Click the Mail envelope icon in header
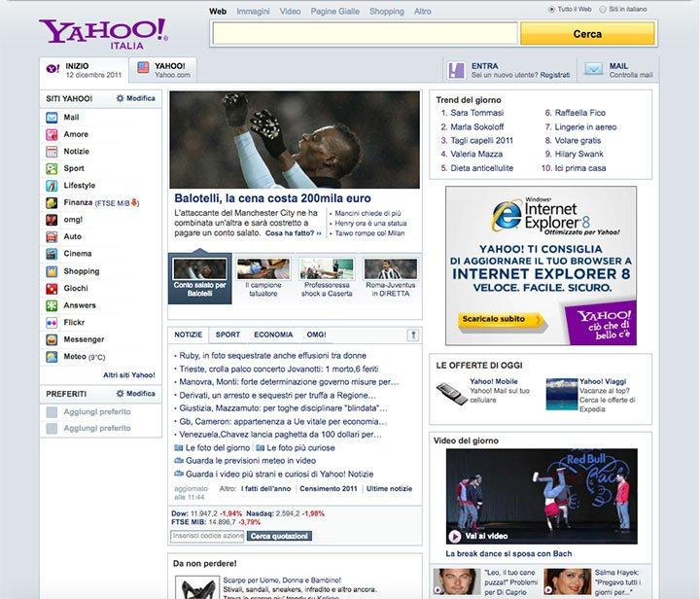The image size is (700, 599). click(x=594, y=69)
